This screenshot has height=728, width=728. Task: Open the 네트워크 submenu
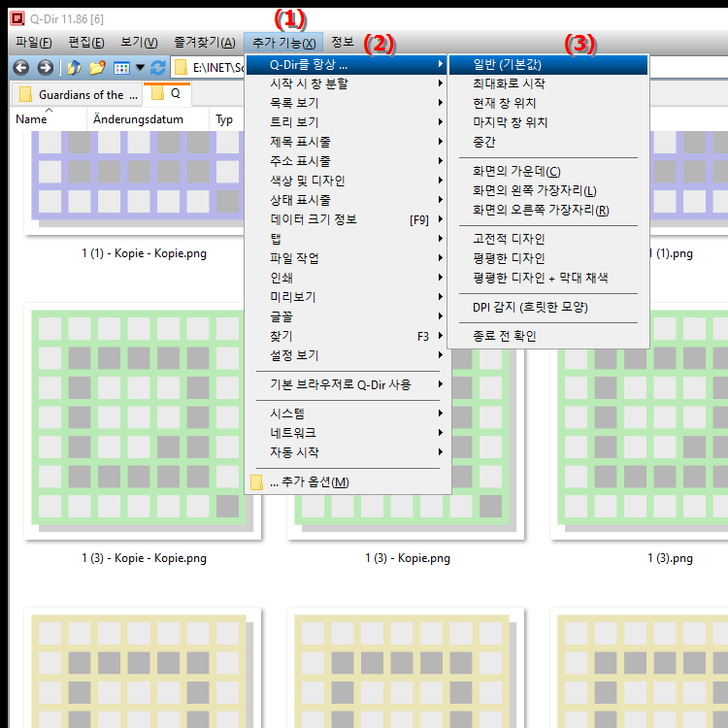pos(347,433)
